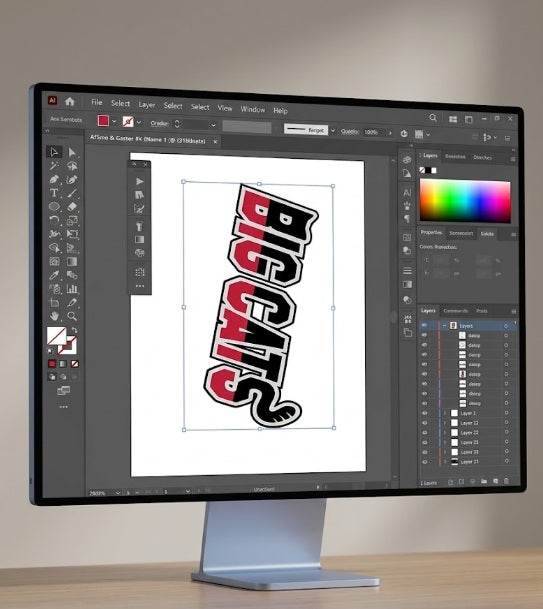Open the Window menu
543x609 pixels.
pos(252,109)
